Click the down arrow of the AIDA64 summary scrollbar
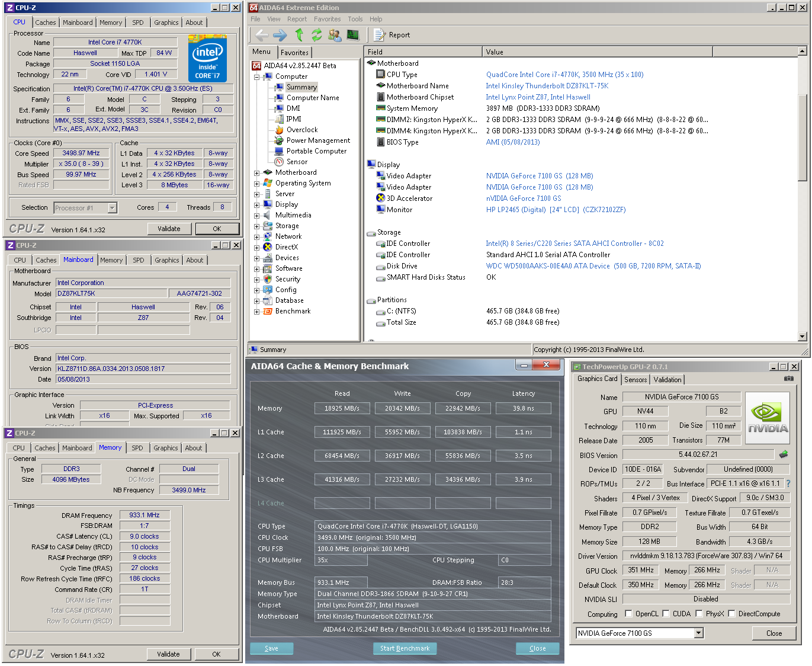Image resolution: width=812 pixels, height=666 pixels. [x=803, y=337]
